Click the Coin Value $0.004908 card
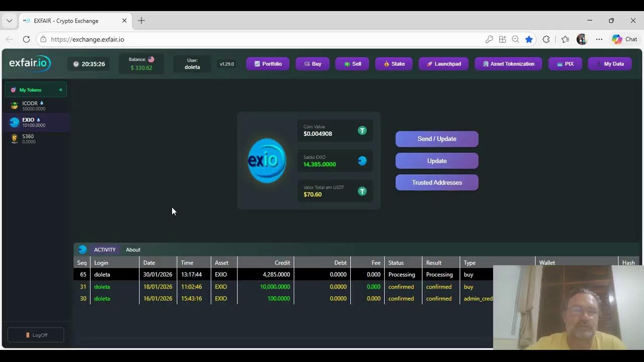 coord(335,131)
